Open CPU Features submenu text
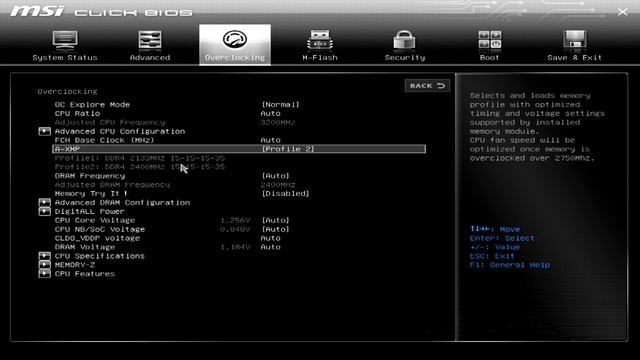Screen dimensions: 640x360 tap(84, 274)
